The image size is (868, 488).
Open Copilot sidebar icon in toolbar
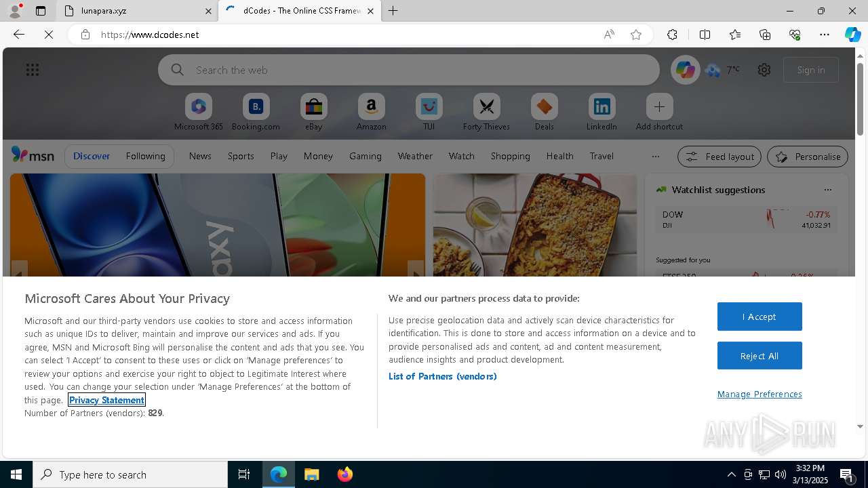coord(853,35)
